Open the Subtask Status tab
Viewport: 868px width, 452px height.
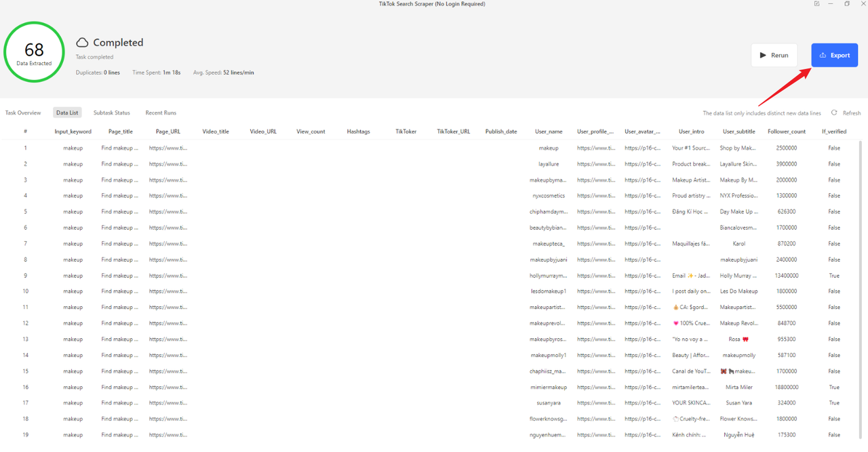pos(112,113)
